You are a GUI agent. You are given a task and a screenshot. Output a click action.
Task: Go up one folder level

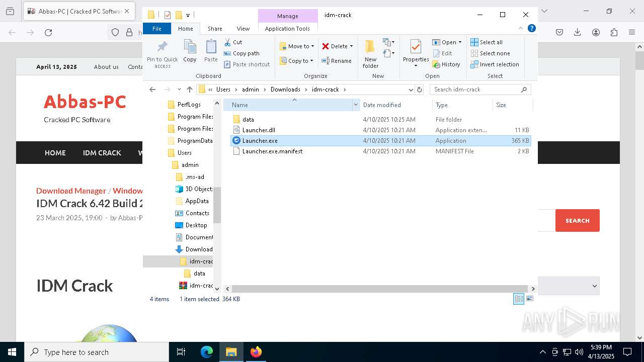pos(189,89)
